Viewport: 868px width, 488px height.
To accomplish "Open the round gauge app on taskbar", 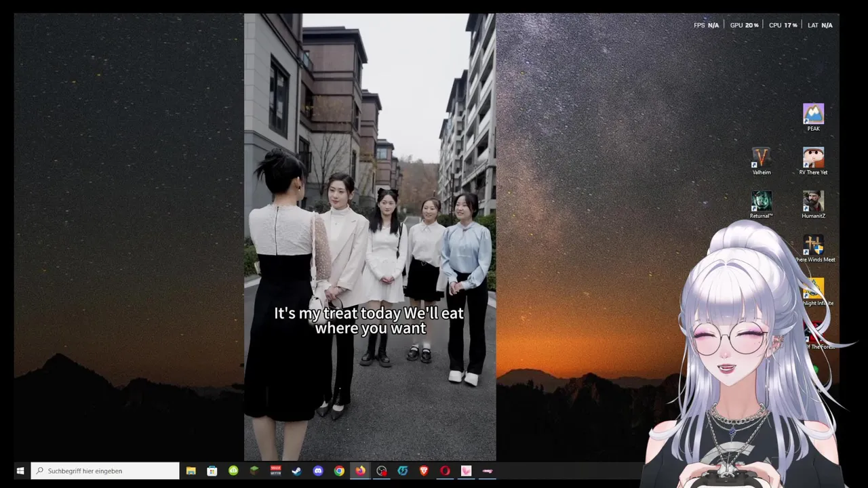I will click(382, 470).
